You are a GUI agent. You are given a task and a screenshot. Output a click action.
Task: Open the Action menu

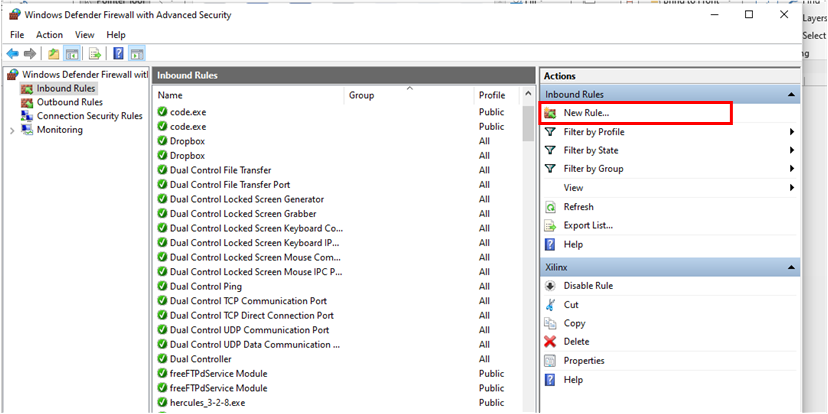tap(49, 35)
